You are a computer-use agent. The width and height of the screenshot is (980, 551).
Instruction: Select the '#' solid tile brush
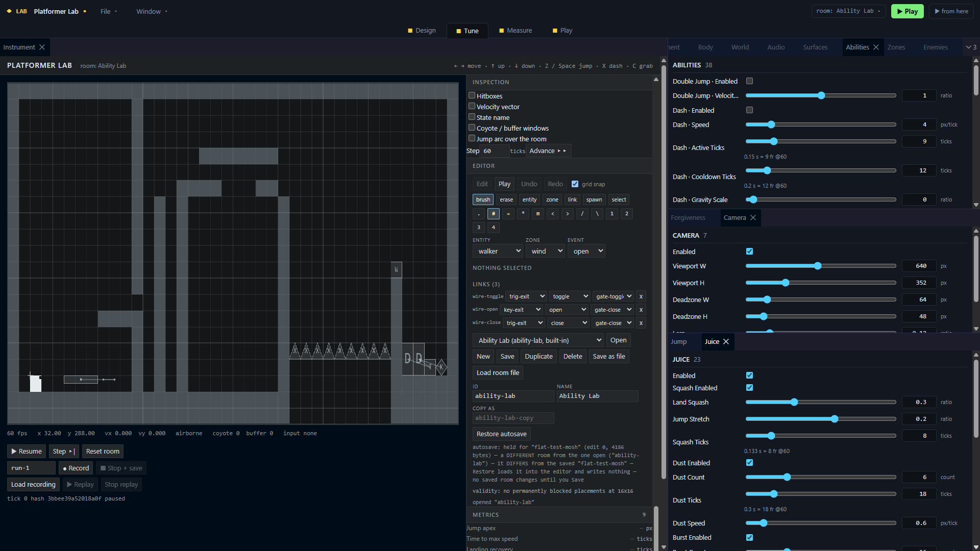[x=493, y=214]
